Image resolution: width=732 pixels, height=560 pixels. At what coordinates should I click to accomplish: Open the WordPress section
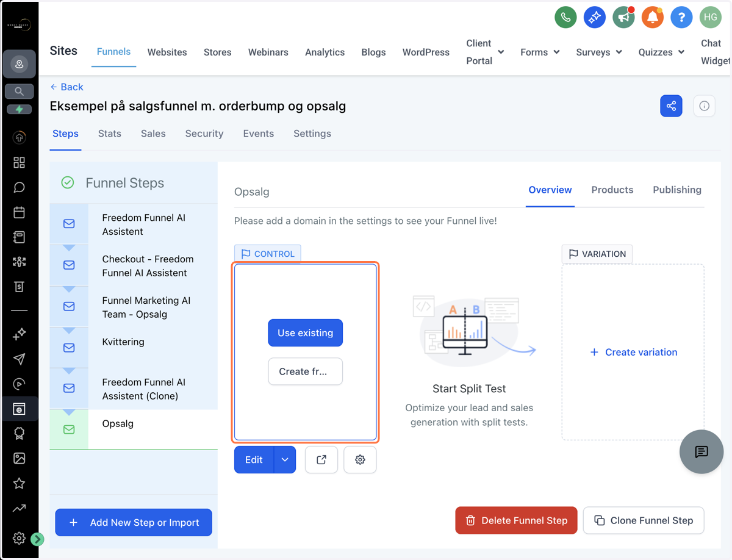[426, 52]
